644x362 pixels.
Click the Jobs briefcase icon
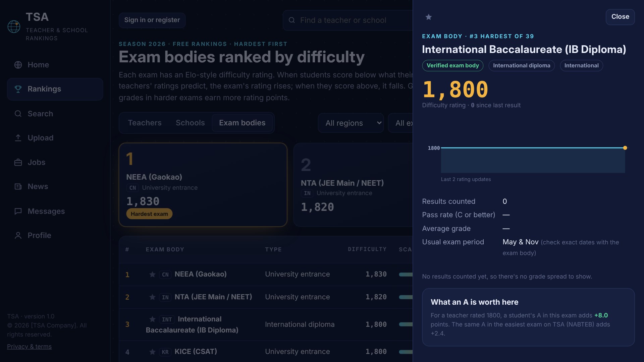[18, 162]
